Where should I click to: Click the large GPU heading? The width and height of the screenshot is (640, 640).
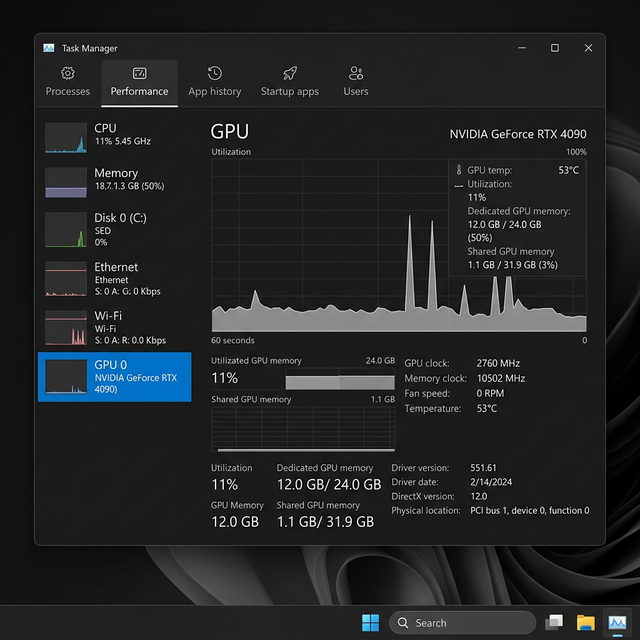click(229, 131)
